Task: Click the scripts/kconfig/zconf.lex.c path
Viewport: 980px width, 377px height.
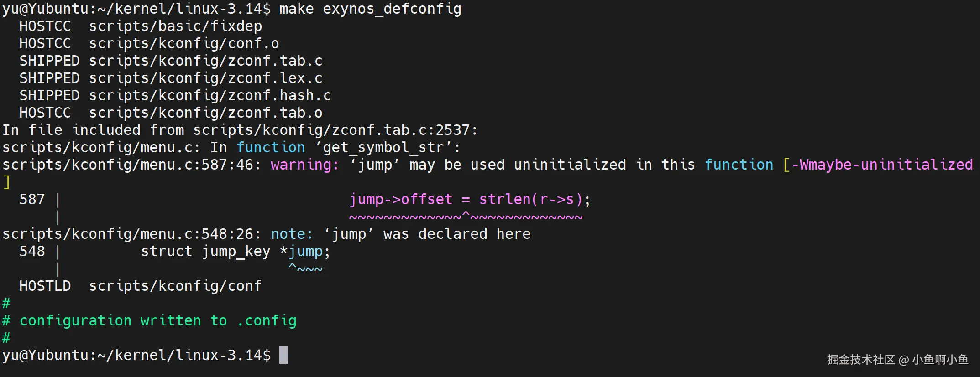Action: pyautogui.click(x=205, y=78)
